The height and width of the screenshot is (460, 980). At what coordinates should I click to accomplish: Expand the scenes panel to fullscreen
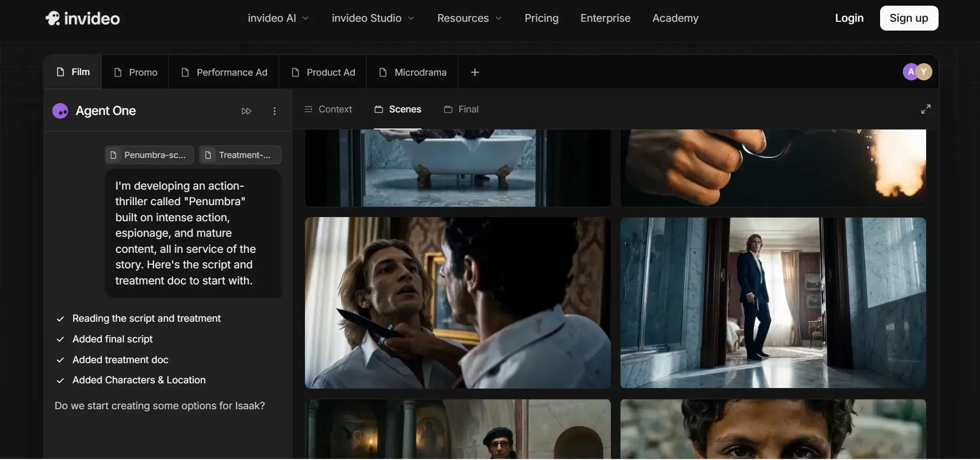point(926,109)
